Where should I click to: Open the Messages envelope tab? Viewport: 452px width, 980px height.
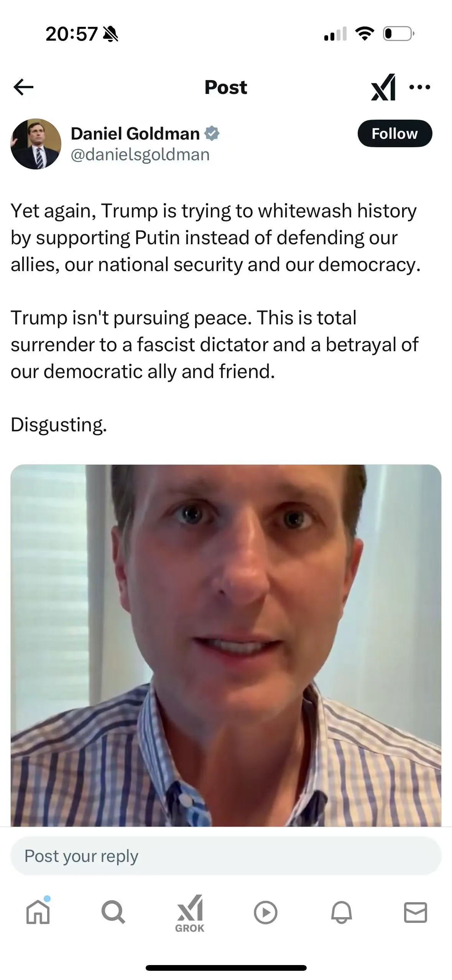416,912
